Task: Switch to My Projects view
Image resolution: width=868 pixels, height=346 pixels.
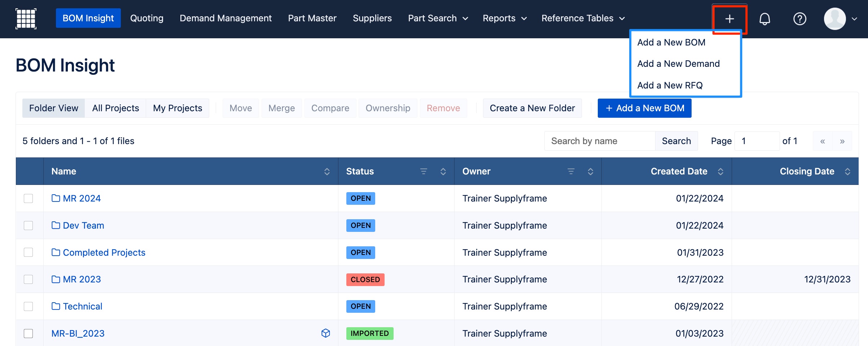Action: [x=177, y=108]
